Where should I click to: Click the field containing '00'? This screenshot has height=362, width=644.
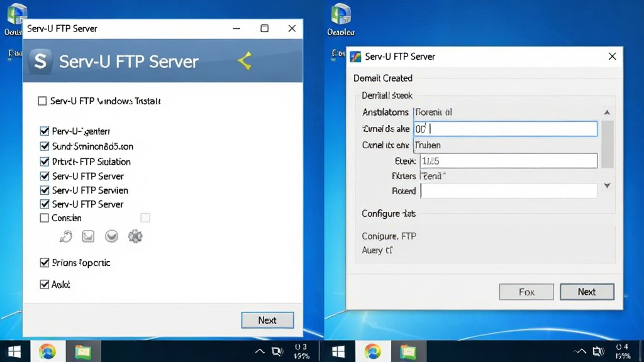pos(506,129)
